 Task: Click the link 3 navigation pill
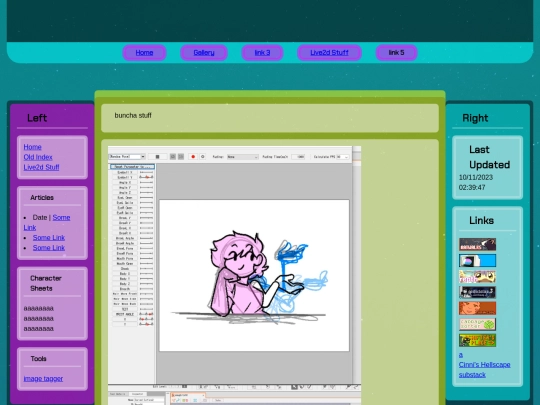[262, 53]
